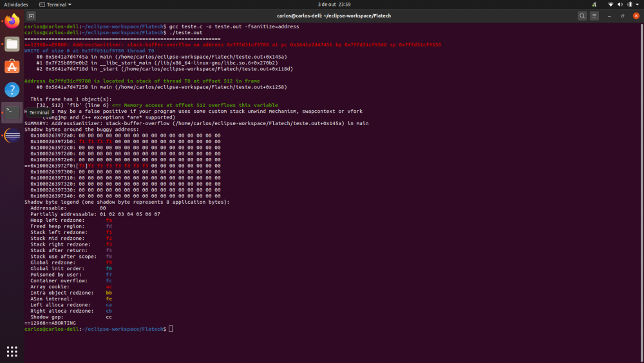
Task: Open the Help icon in dock
Action: tap(12, 90)
